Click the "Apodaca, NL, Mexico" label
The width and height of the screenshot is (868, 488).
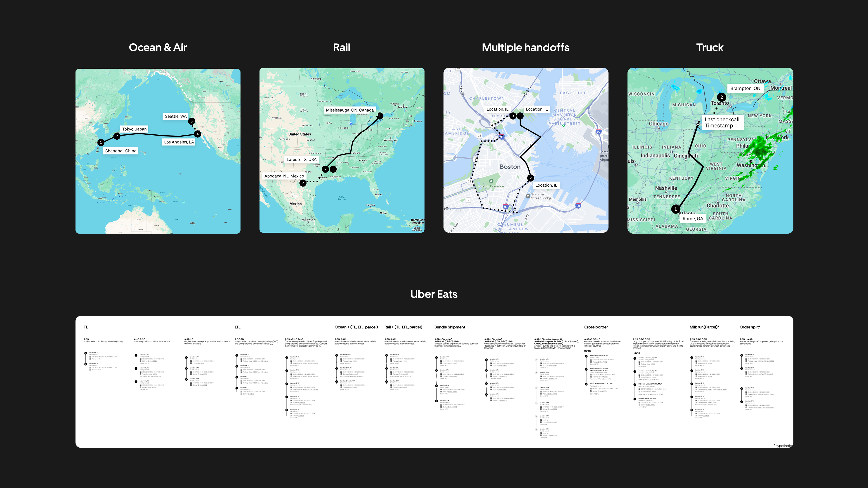tap(284, 176)
